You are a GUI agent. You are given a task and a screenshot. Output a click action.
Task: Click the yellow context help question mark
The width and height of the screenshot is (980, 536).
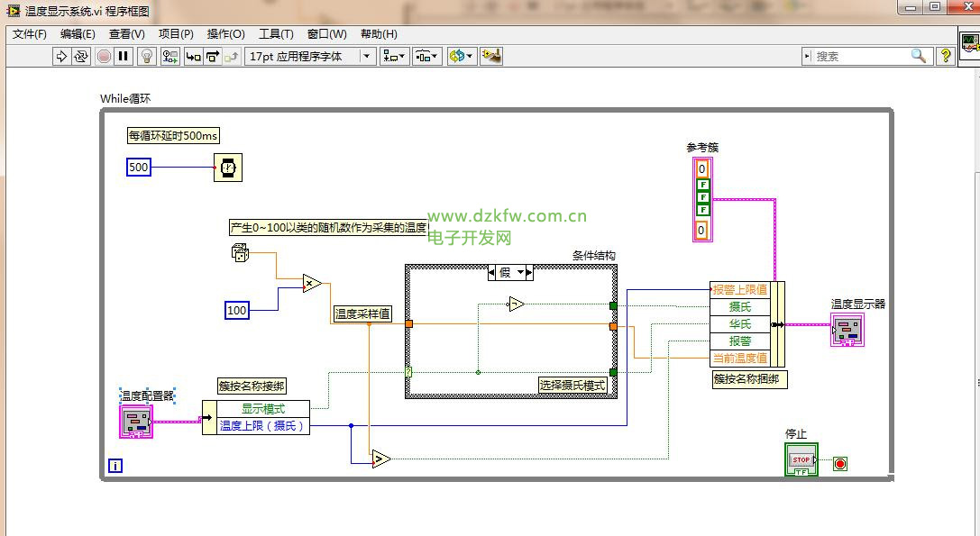point(945,56)
